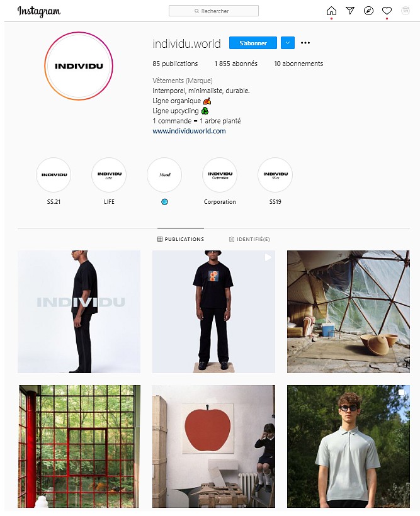Switch to the Publications tab
The height and width of the screenshot is (516, 420).
181,239
